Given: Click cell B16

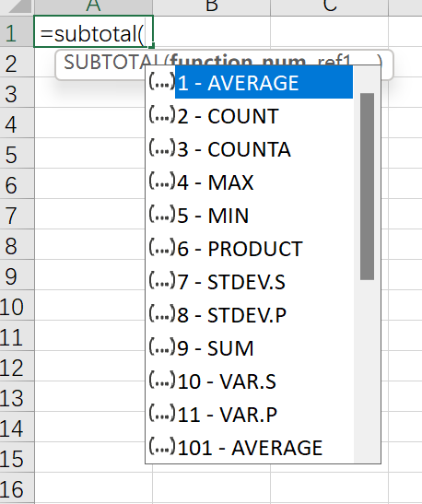Looking at the screenshot, I should pyautogui.click(x=212, y=487).
